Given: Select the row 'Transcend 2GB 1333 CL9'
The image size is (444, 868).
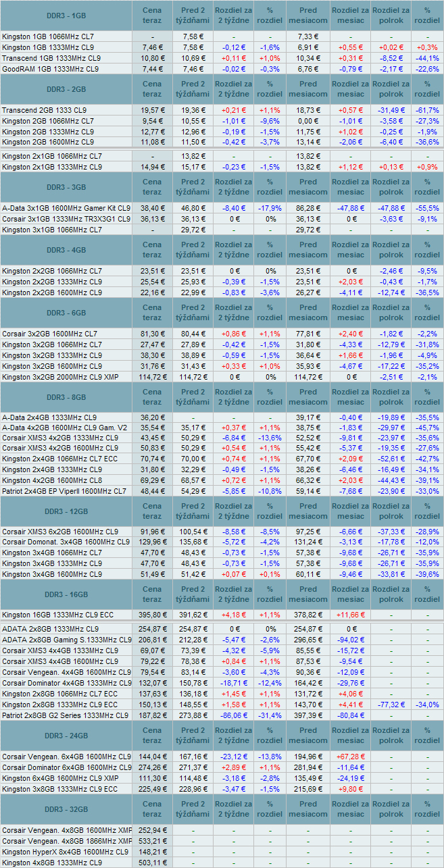Looking at the screenshot, I should [222, 110].
